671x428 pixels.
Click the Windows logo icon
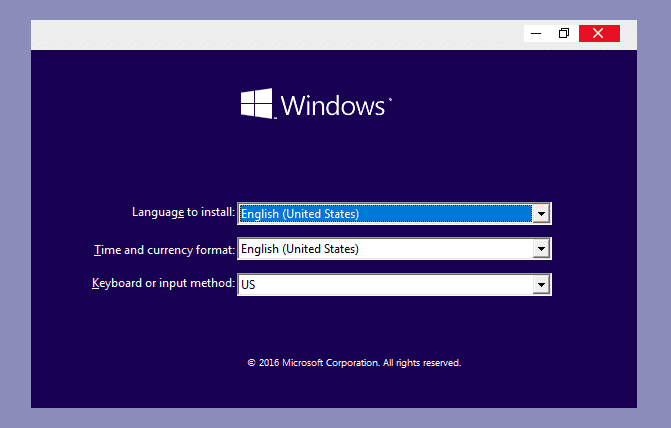coord(256,104)
